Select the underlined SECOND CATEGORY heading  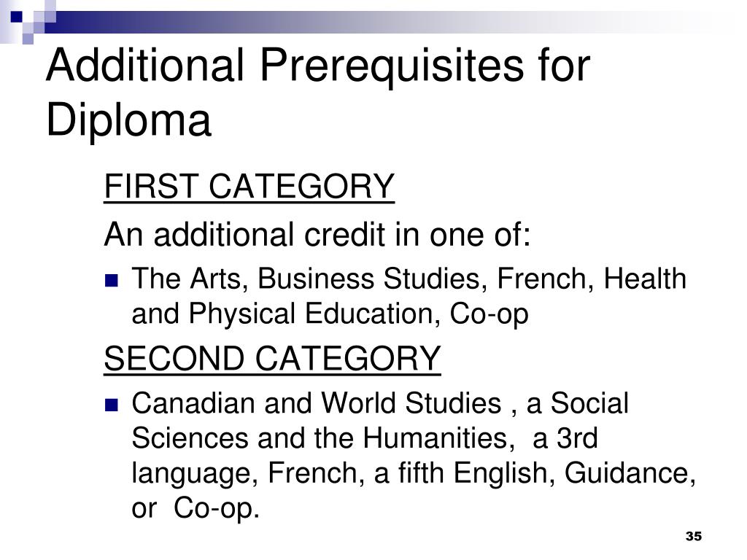[272, 359]
